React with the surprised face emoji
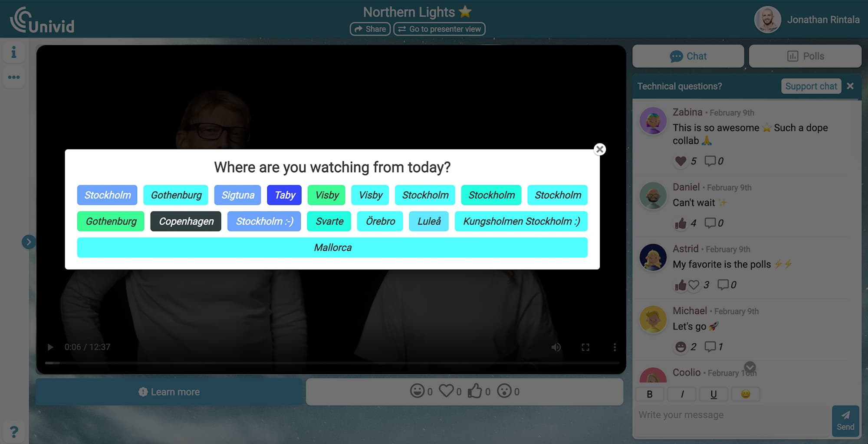 point(504,391)
